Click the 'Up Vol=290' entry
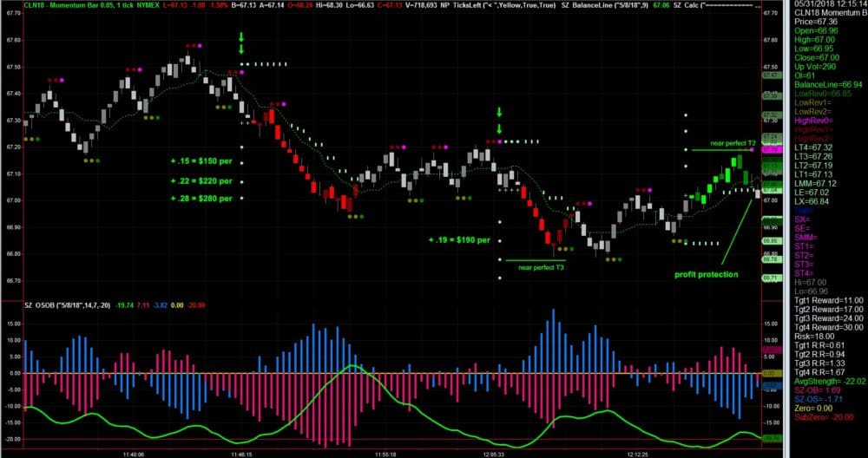 [815, 67]
